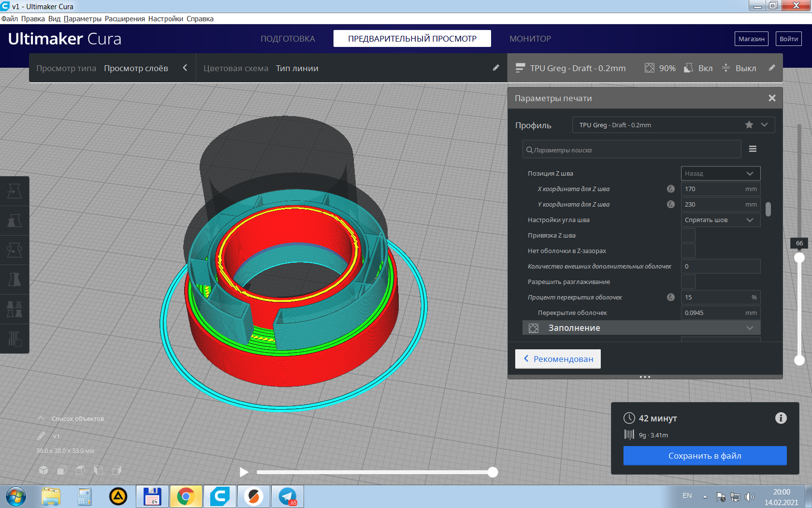Screen dimensions: 812x508
Task: Click the simulation path slider handle
Action: tap(493, 472)
